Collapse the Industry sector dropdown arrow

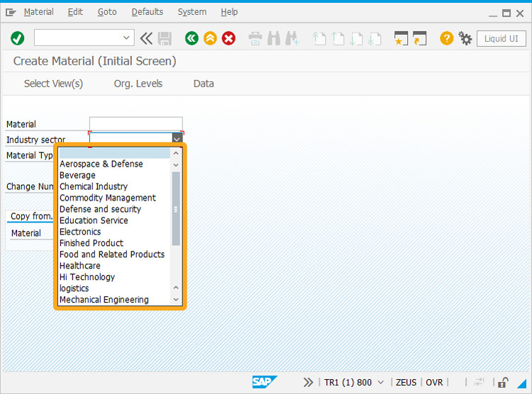177,140
